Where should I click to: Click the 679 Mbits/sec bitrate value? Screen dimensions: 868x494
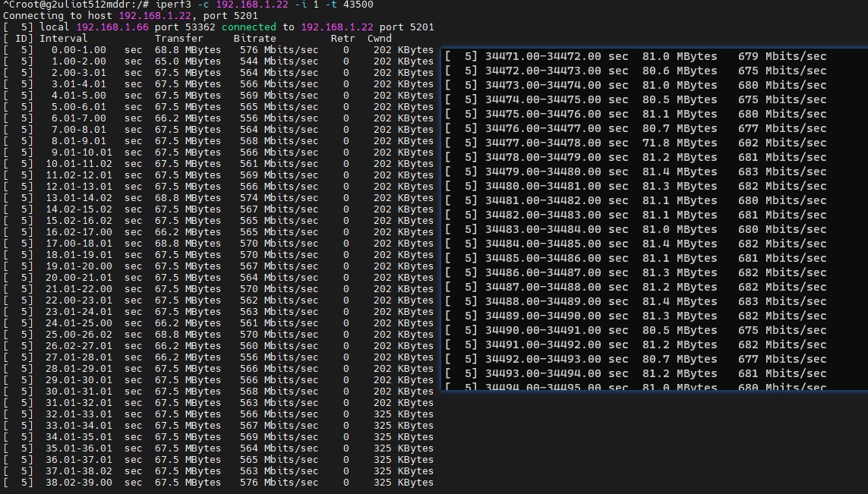coord(782,56)
